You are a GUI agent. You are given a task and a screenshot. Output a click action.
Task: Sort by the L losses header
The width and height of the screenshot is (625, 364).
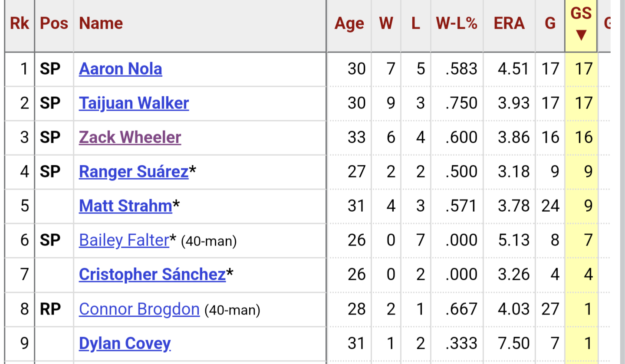tap(415, 23)
